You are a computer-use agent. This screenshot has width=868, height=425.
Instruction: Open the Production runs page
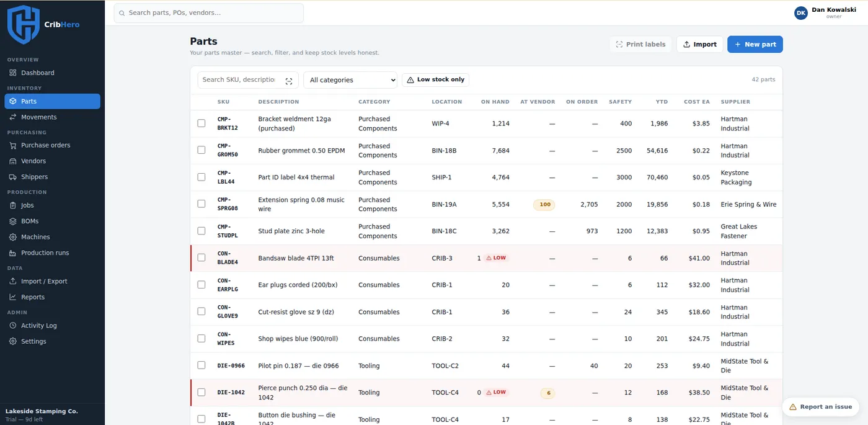coord(52,253)
